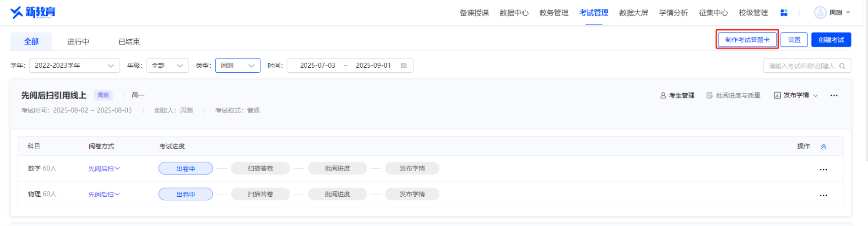
Task: Click the 创建考试 button
Action: 831,40
